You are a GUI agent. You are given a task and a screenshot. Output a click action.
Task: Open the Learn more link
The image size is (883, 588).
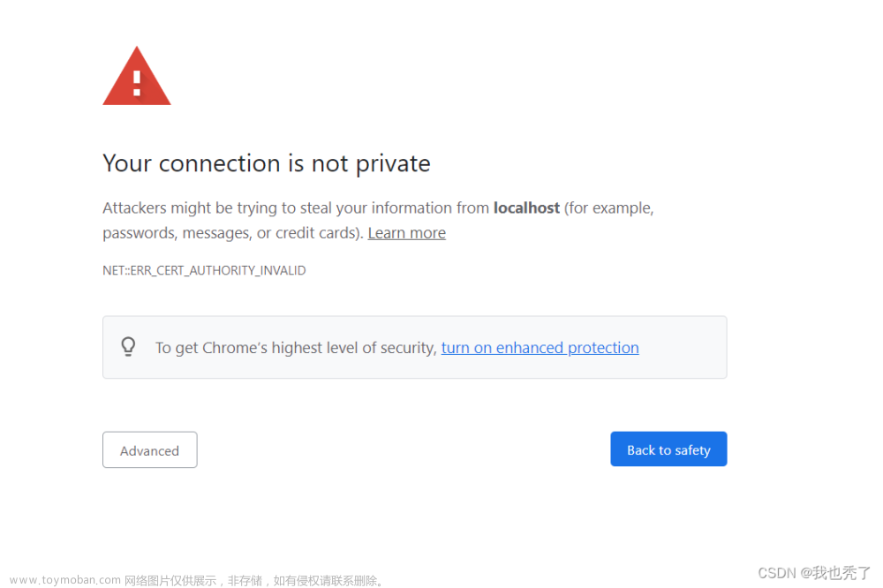pyautogui.click(x=406, y=232)
